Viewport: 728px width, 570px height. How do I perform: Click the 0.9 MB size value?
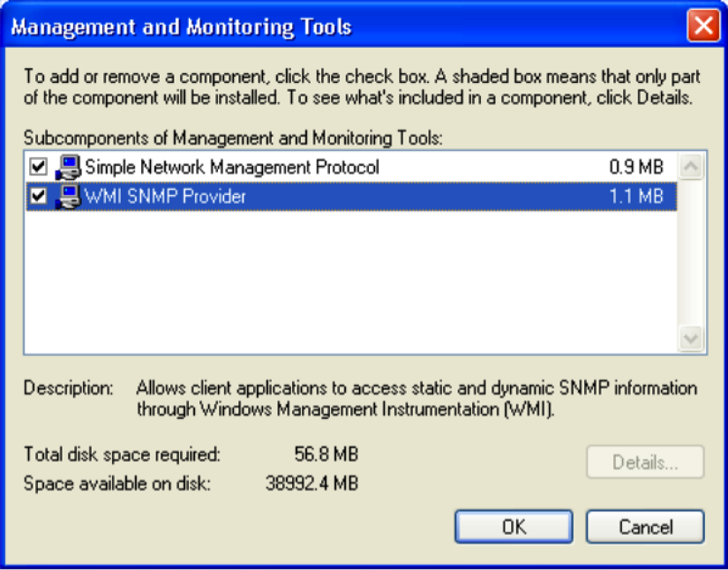(x=635, y=167)
